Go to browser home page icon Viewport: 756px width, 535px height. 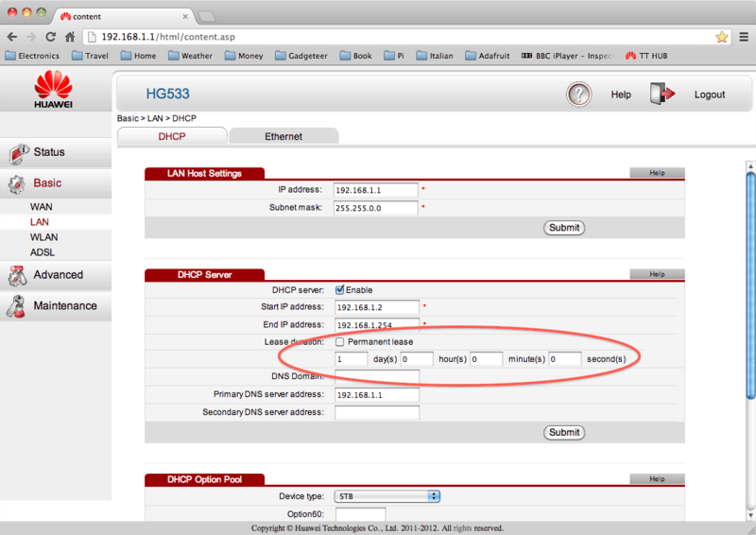coord(70,37)
